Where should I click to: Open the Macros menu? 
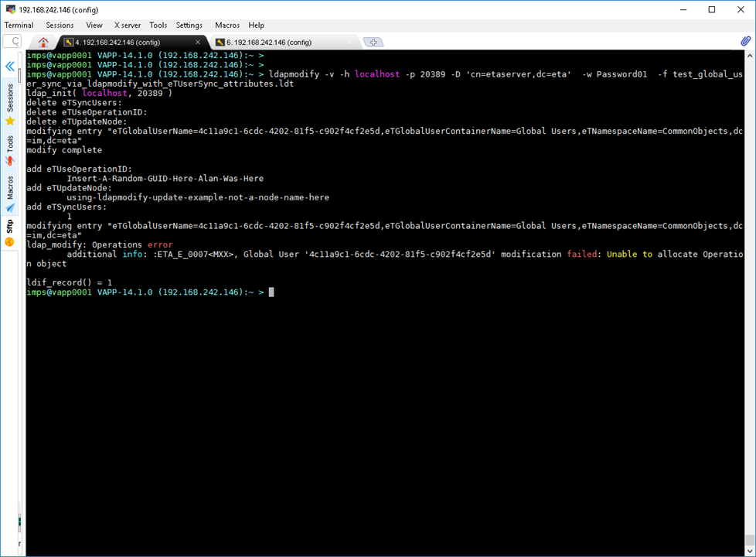pos(227,25)
